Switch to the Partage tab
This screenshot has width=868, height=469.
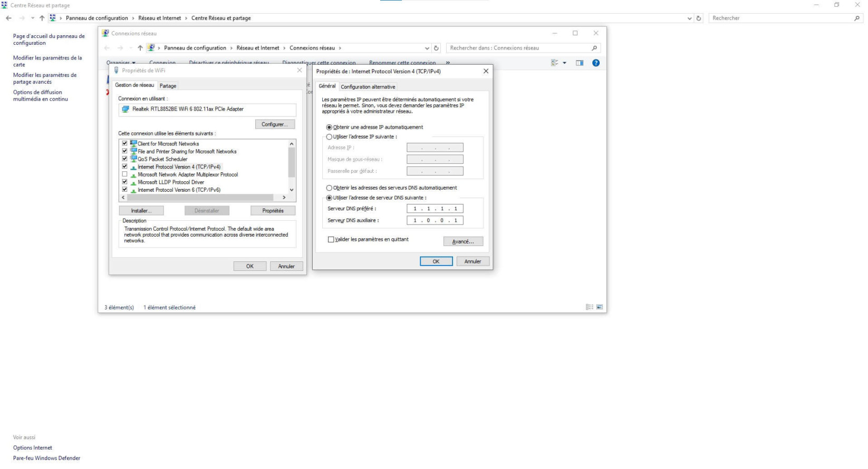tap(168, 86)
